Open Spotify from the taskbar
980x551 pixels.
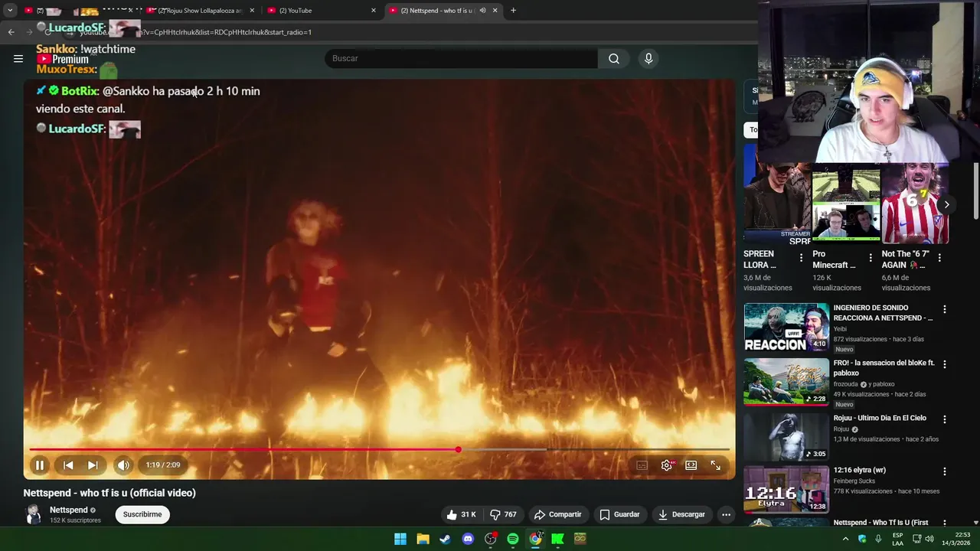click(x=513, y=539)
